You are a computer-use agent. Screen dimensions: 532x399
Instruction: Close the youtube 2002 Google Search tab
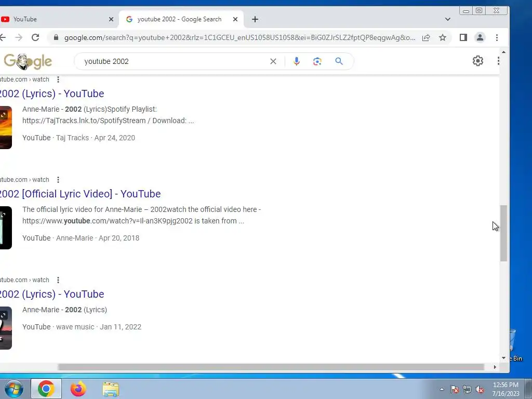pyautogui.click(x=235, y=19)
